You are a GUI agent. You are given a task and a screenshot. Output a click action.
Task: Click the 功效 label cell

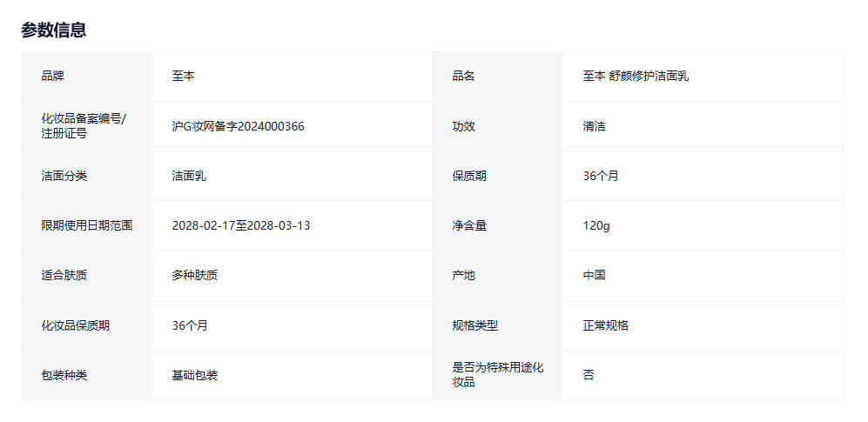[464, 126]
